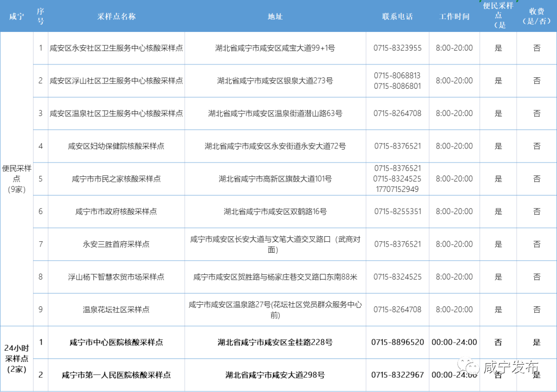Click phone number 0715-8896520

click(397, 342)
